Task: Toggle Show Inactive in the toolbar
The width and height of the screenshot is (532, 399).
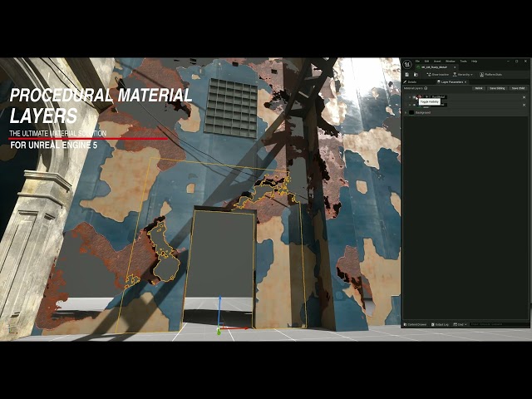Action: (x=438, y=75)
